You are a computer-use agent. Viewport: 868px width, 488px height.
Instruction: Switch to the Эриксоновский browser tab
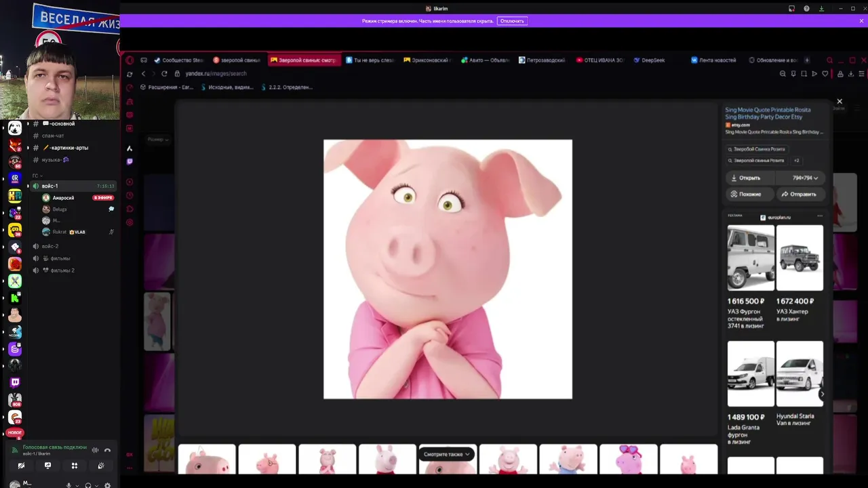pyautogui.click(x=427, y=60)
